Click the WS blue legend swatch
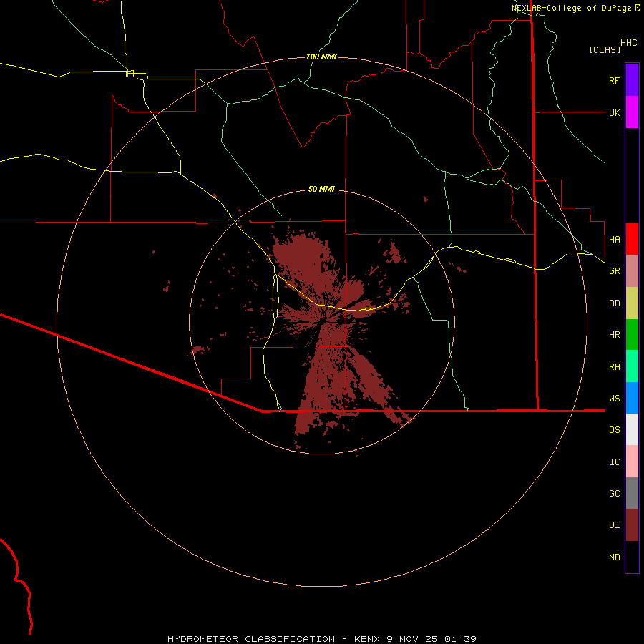This screenshot has height=644, width=644. coord(632,398)
